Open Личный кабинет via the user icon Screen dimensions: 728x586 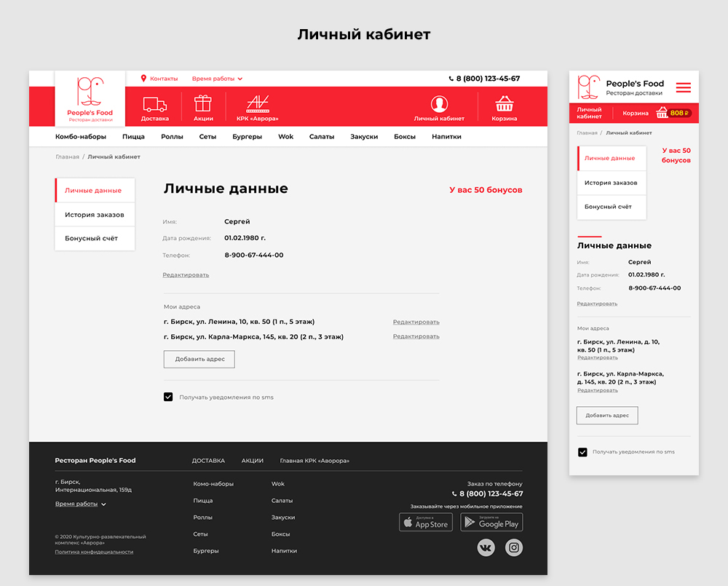439,104
